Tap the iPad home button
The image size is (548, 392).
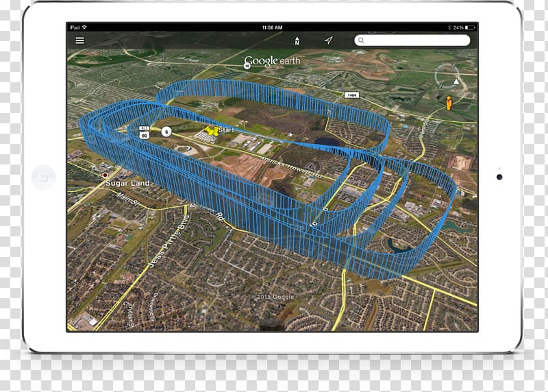43,177
